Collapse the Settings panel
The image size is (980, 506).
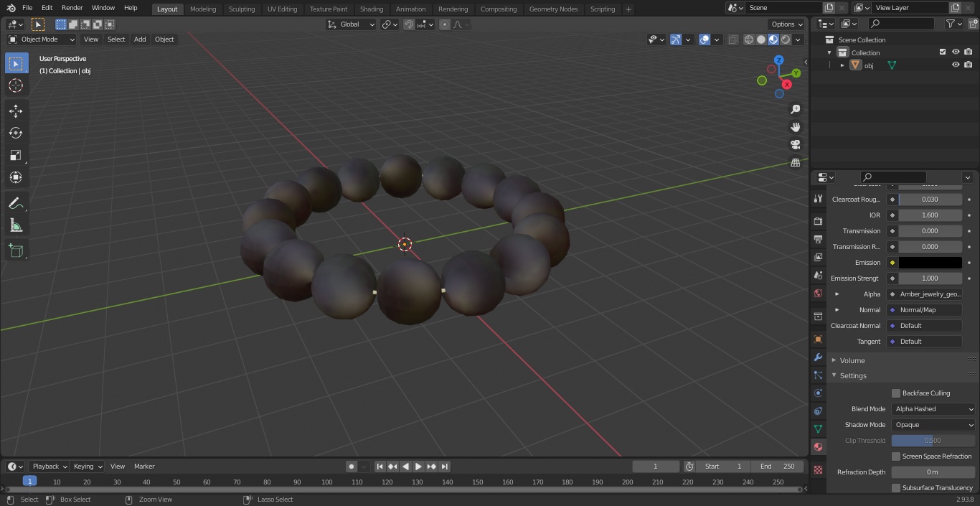tap(853, 376)
